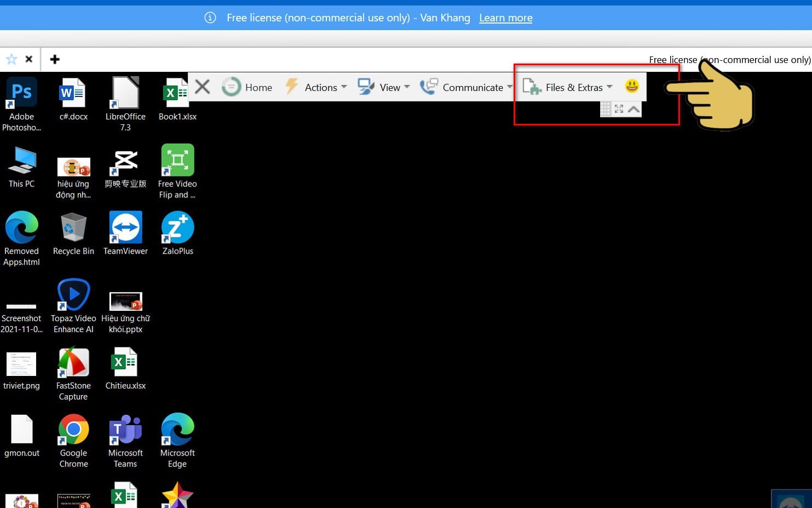Close the current session tab

pyautogui.click(x=29, y=59)
